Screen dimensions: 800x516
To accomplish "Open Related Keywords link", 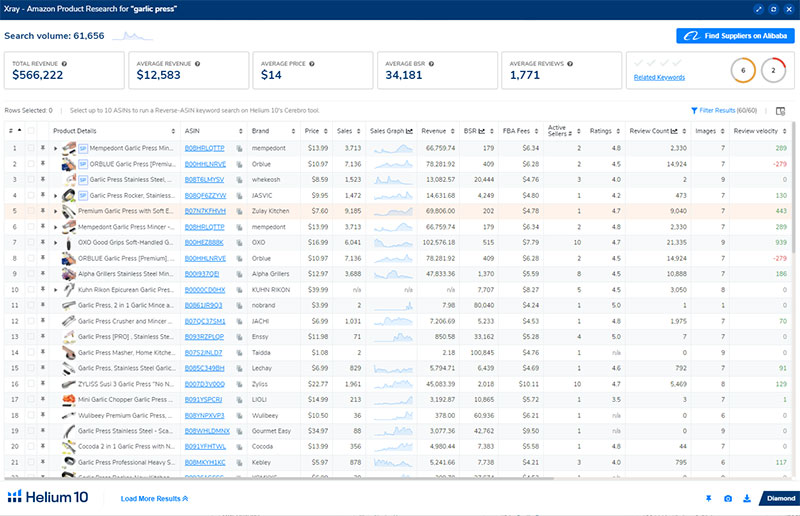I will click(x=659, y=78).
